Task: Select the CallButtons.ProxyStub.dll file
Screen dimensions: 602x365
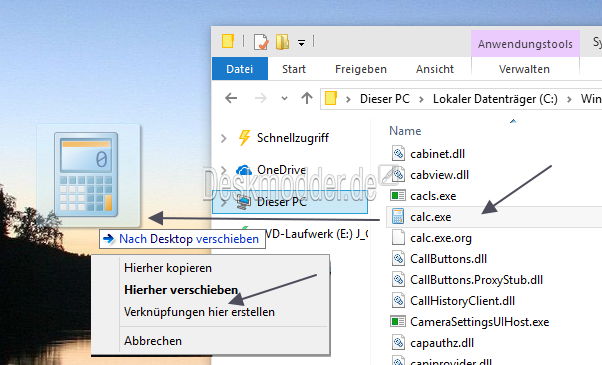Action: click(x=476, y=280)
